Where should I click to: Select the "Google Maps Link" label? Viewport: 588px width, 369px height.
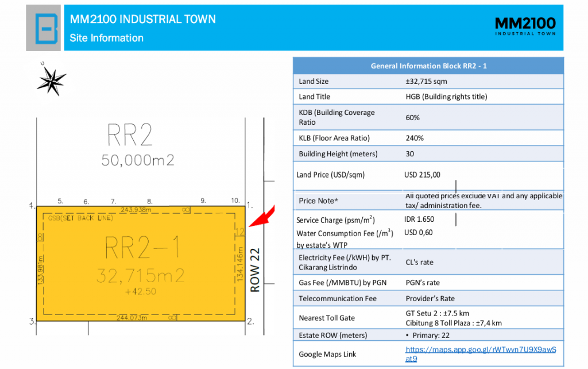pos(327,354)
